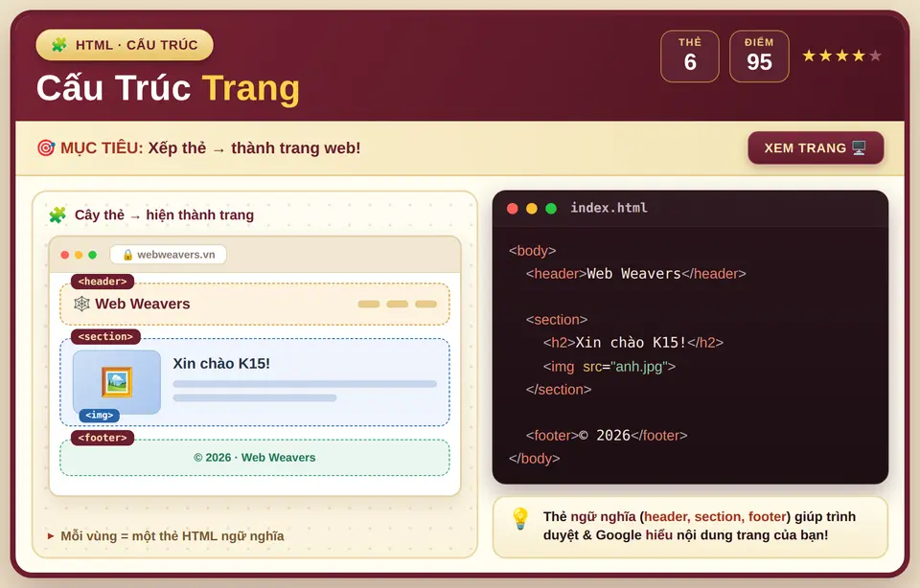Click the red dot in the code editor
Image resolution: width=920 pixels, height=588 pixels.
[x=512, y=209]
